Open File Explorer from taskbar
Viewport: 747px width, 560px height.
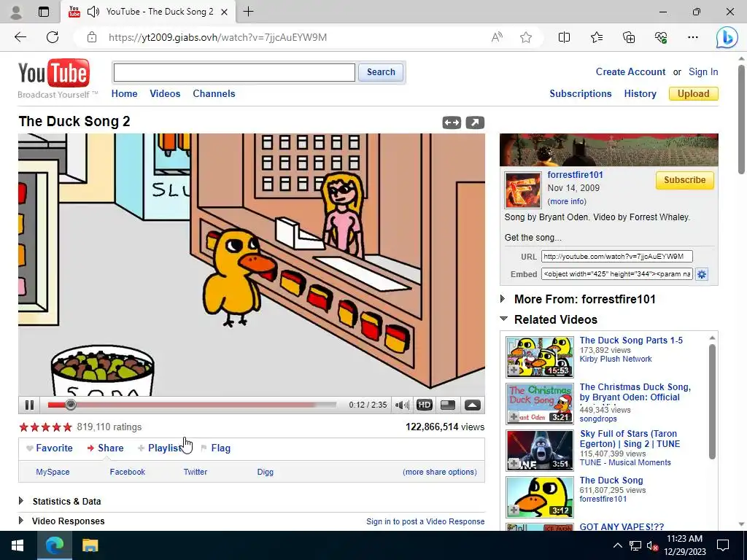[90, 545]
